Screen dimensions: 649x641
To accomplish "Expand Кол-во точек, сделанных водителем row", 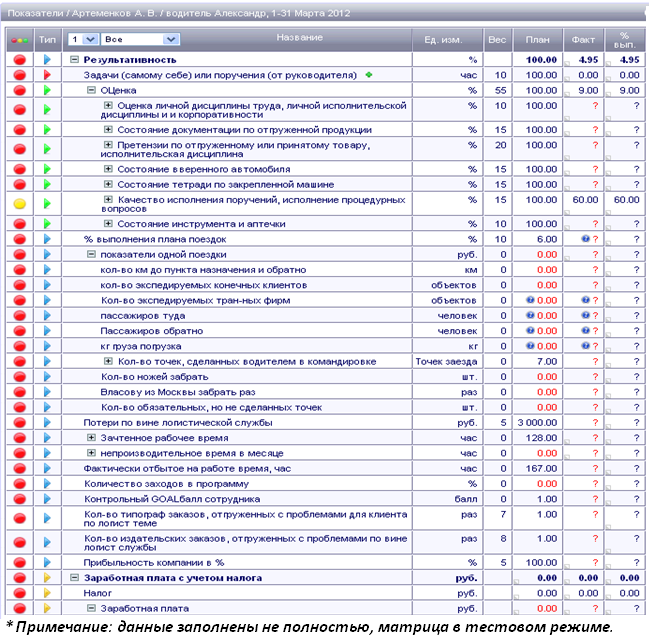I will pos(108,361).
